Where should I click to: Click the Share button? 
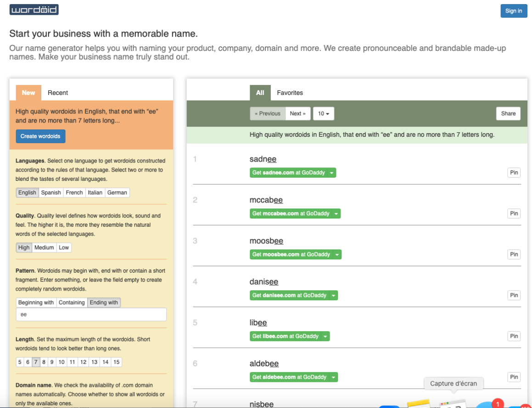[508, 114]
